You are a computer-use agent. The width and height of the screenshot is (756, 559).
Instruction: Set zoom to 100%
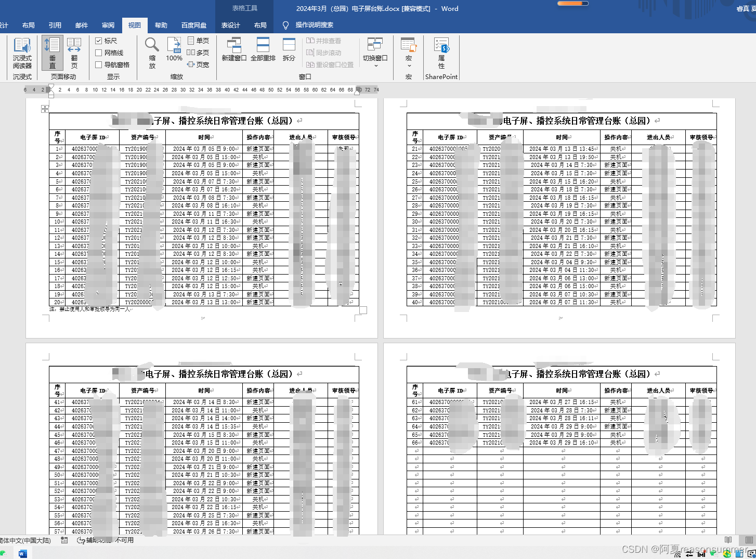[174, 49]
